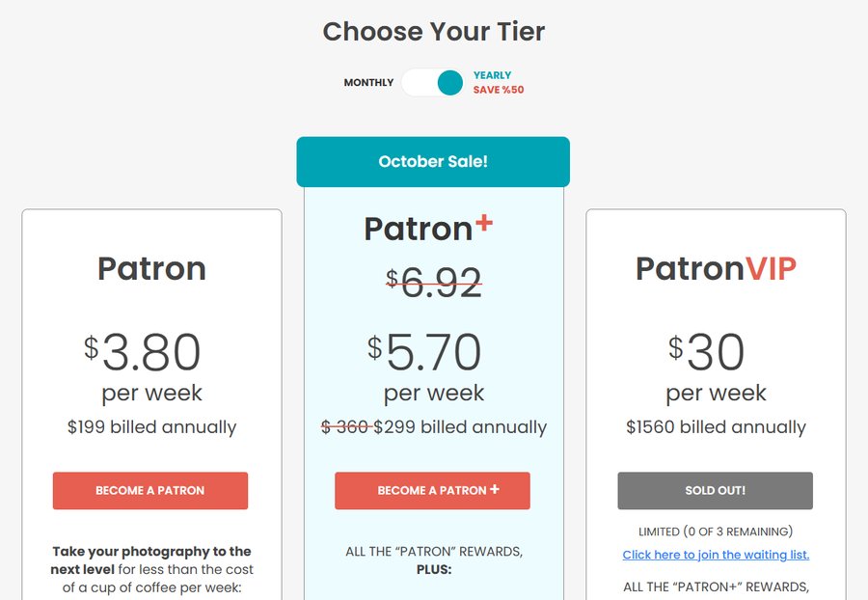Click the $299 billed annually text

click(x=460, y=426)
